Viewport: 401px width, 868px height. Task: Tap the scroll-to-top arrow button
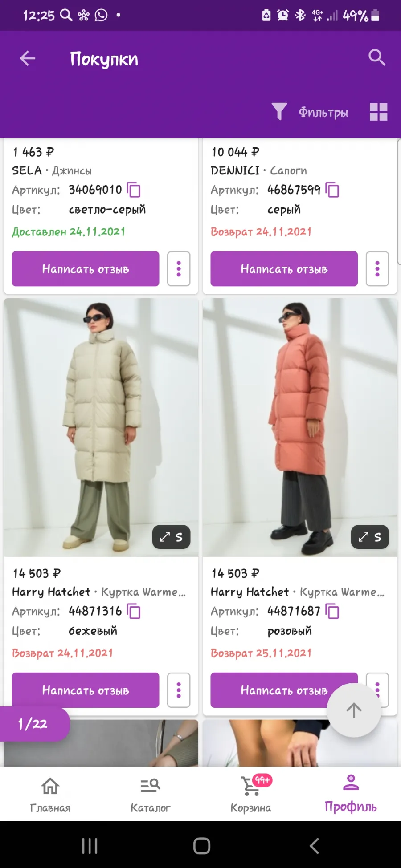[354, 710]
